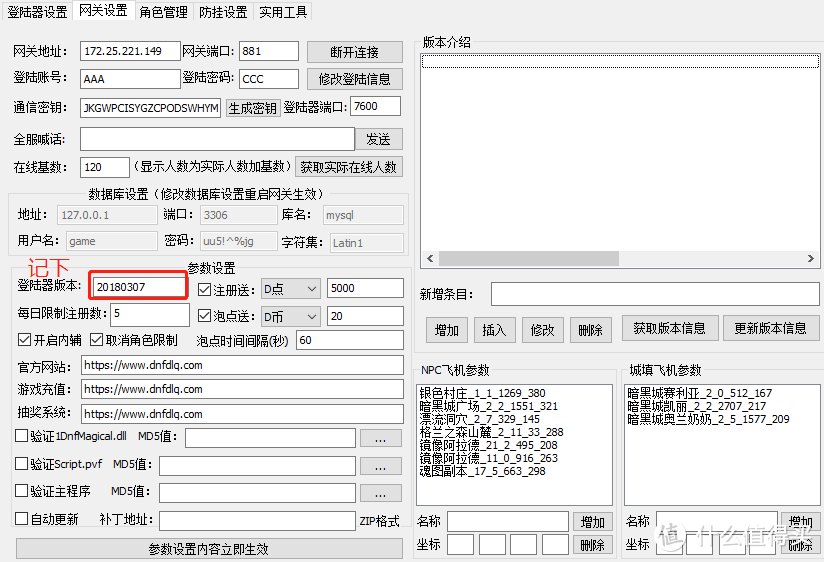
Task: Click the 新增条目 input field
Action: coord(655,294)
